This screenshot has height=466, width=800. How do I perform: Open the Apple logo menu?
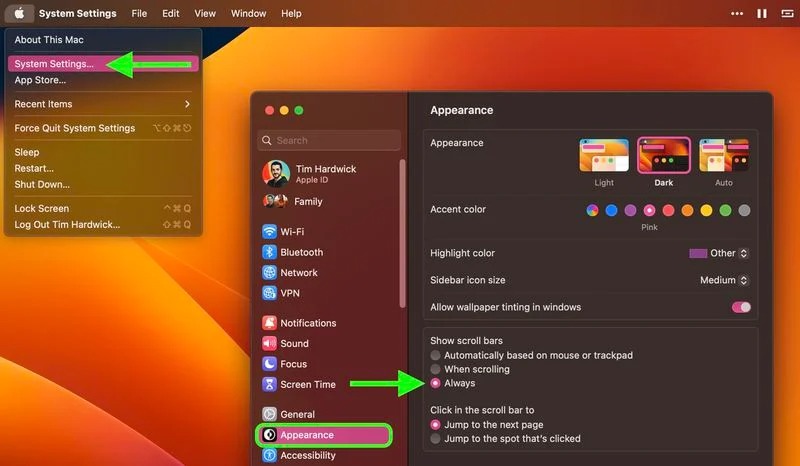19,13
